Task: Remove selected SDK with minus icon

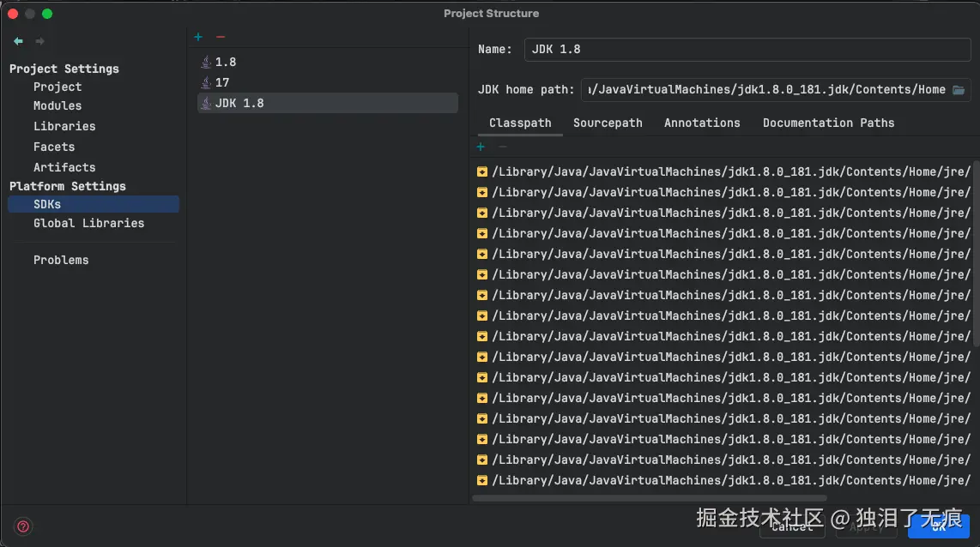Action: [x=221, y=37]
